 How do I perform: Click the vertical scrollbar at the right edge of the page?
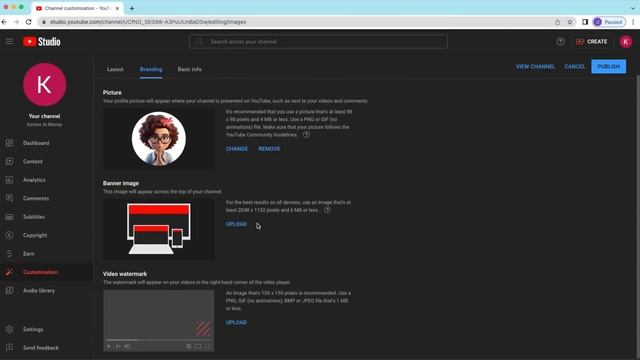click(638, 217)
